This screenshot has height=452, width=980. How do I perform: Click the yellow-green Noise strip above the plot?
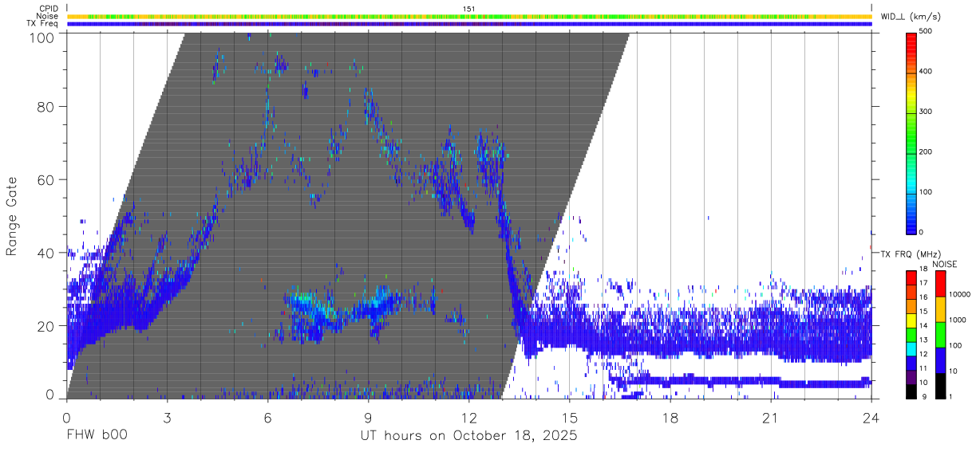coord(469,16)
